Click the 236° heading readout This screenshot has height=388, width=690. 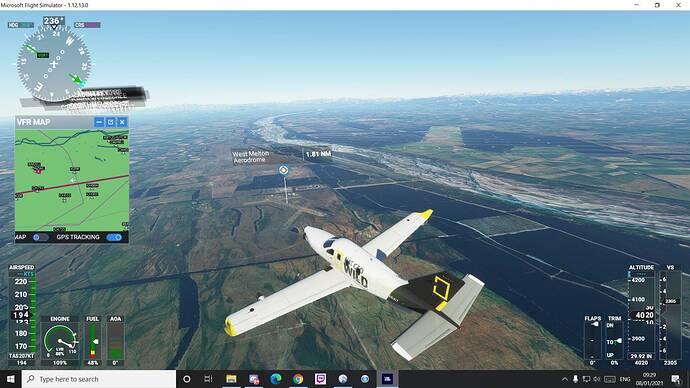point(54,21)
